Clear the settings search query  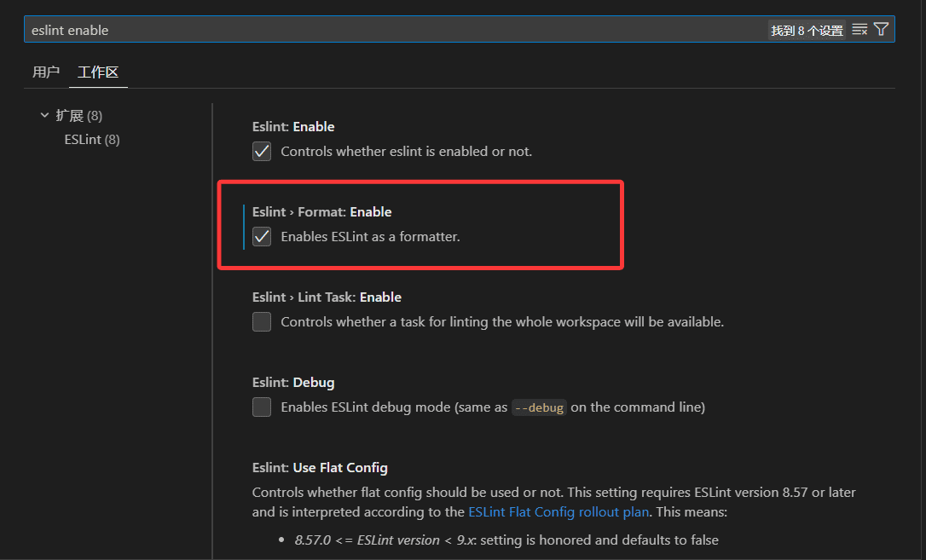click(859, 29)
